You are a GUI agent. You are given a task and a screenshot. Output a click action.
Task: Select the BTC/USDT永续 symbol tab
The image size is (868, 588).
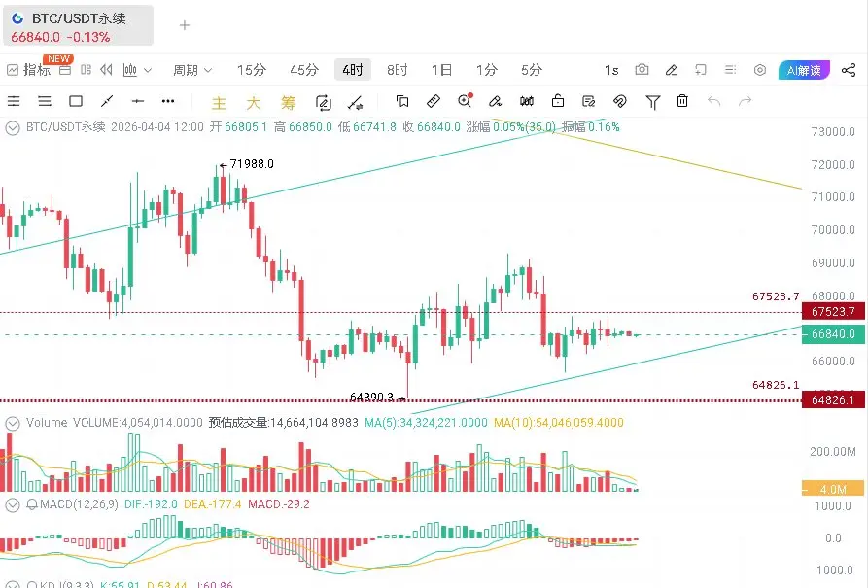(x=78, y=25)
